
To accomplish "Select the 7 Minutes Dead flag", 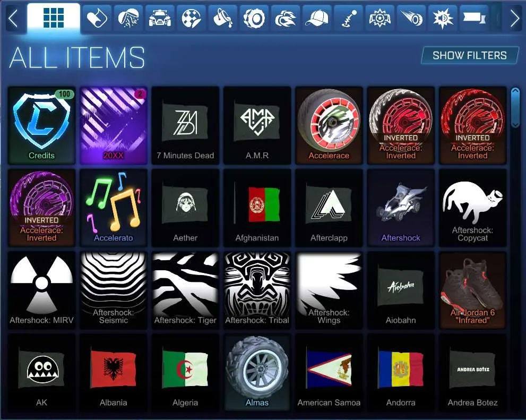I will click(x=185, y=125).
